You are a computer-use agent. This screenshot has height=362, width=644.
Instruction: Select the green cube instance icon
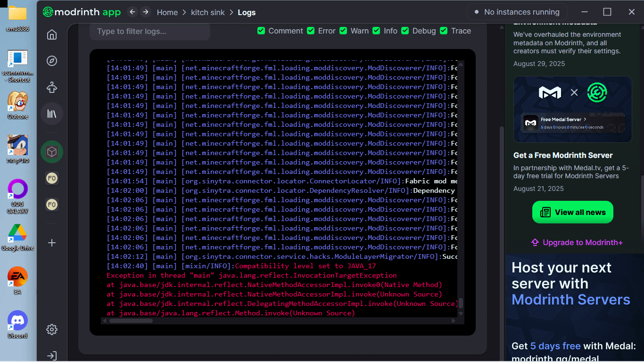click(x=52, y=152)
